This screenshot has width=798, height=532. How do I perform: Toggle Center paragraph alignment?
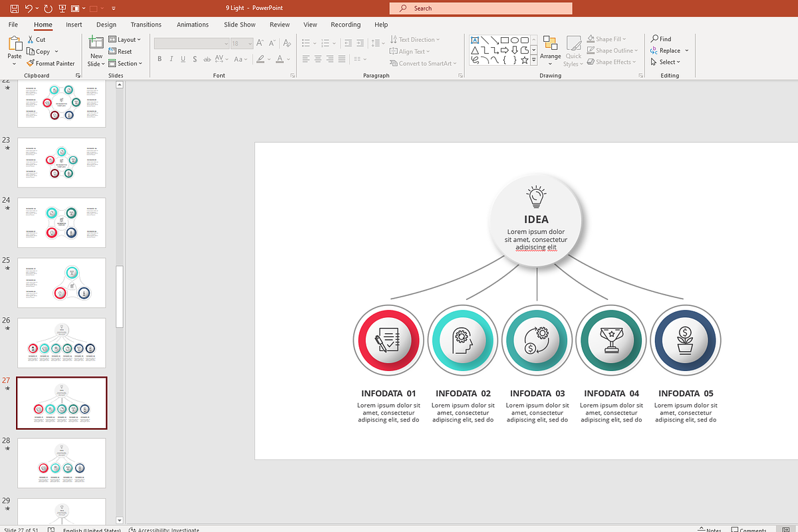pyautogui.click(x=319, y=59)
